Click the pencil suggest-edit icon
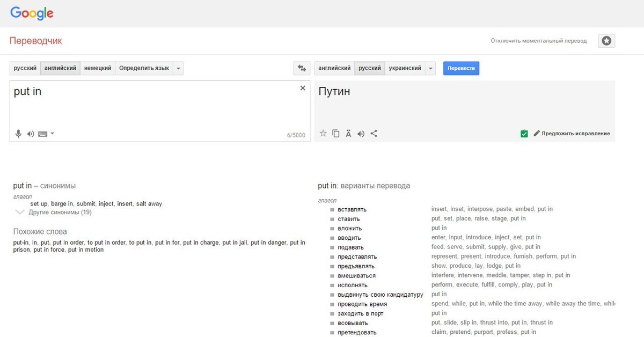The image size is (644, 337). tap(536, 134)
